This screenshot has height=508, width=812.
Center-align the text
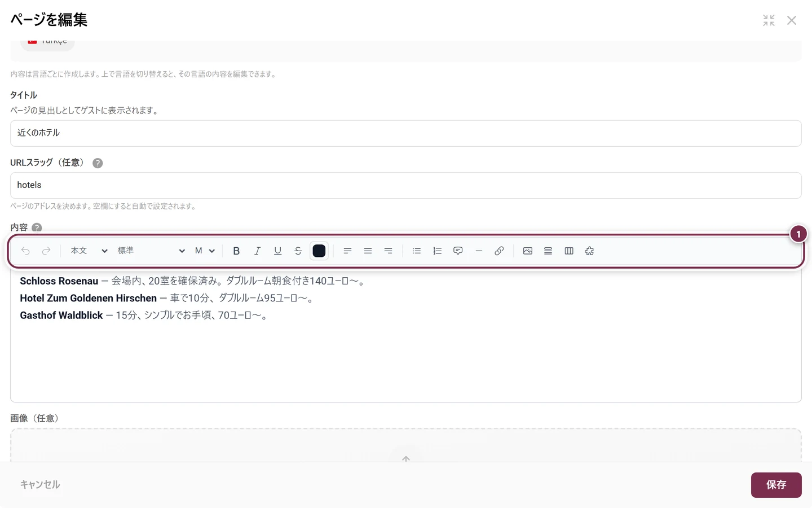click(x=368, y=251)
